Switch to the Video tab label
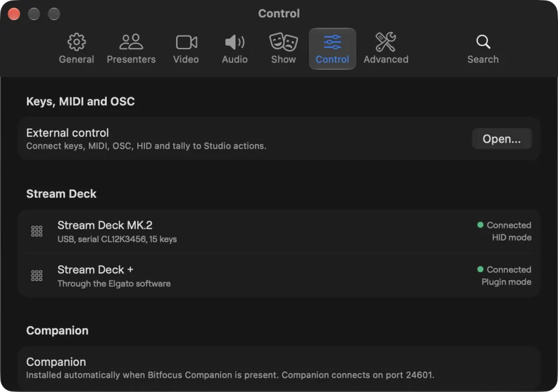558x392 pixels. click(186, 59)
